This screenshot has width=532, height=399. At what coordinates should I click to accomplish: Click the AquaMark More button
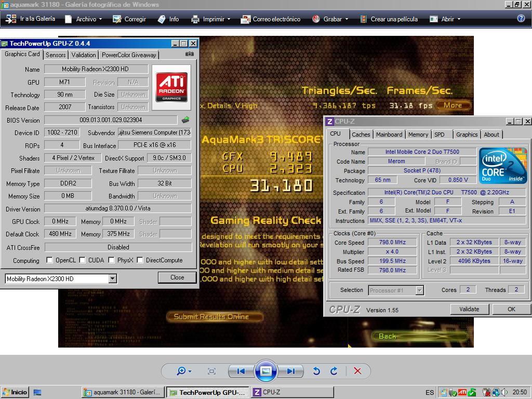453,105
